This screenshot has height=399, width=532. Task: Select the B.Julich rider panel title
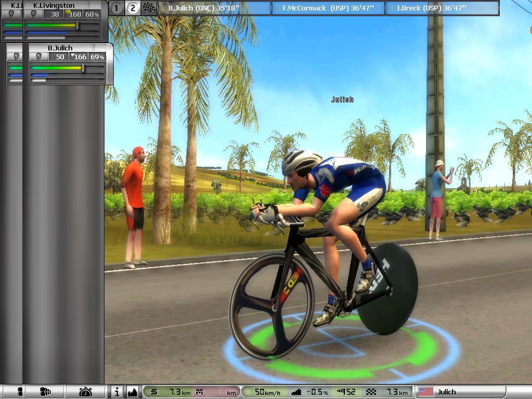tap(60, 48)
